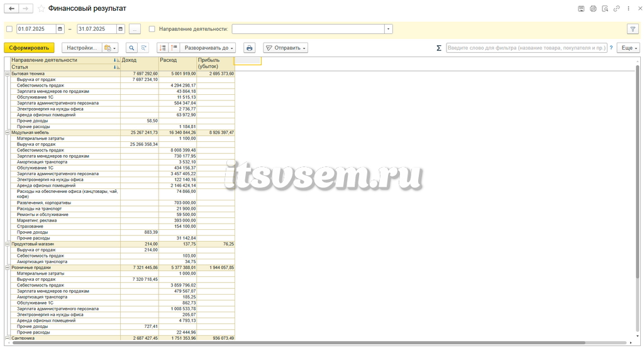Click the magnifier Find icon
The image size is (644, 348).
point(131,48)
